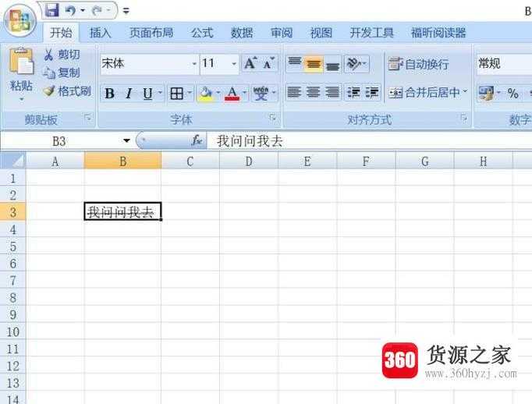
Task: Set top vertical alignment
Action: [x=295, y=63]
